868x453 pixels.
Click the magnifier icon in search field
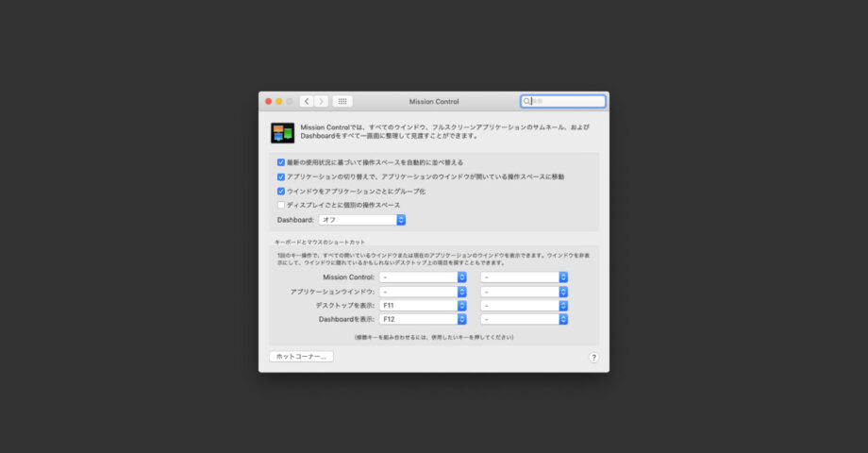tap(526, 101)
